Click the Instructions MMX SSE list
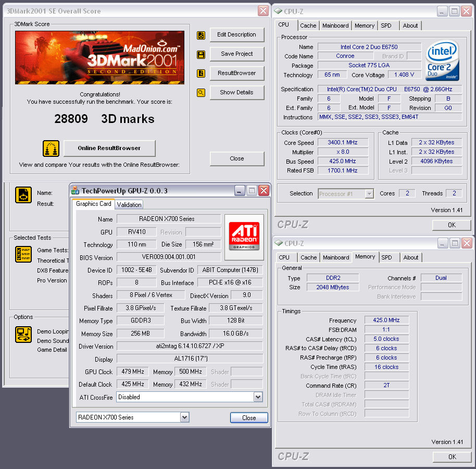The width and height of the screenshot is (476, 469). pyautogui.click(x=390, y=117)
